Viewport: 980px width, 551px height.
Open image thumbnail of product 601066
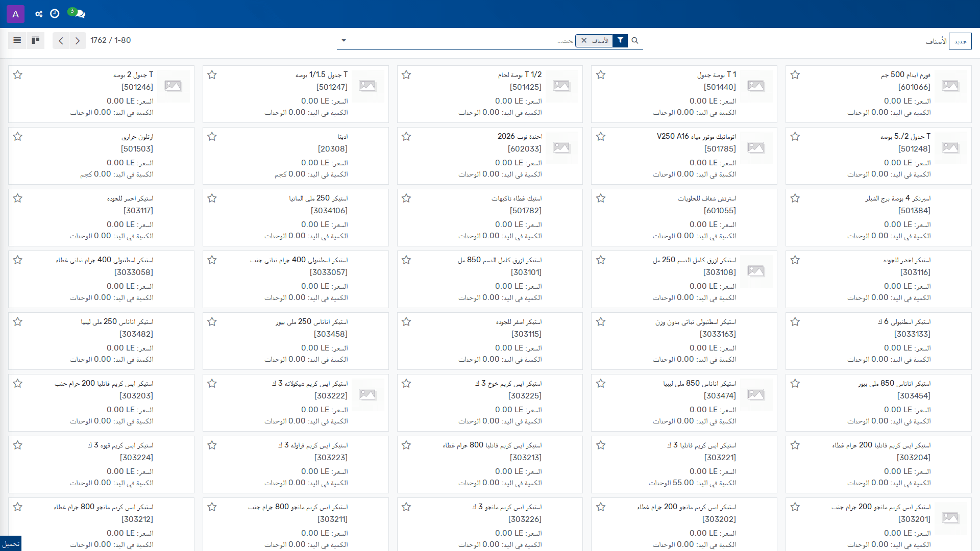pyautogui.click(x=950, y=86)
